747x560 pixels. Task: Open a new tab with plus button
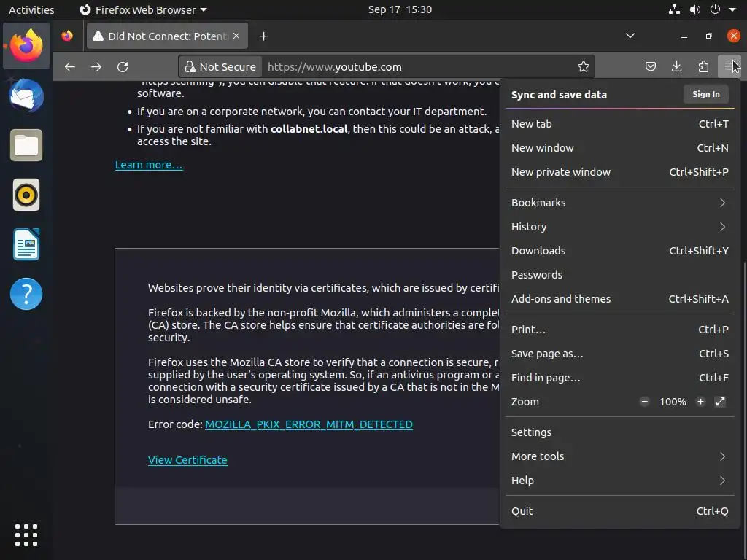(x=263, y=36)
